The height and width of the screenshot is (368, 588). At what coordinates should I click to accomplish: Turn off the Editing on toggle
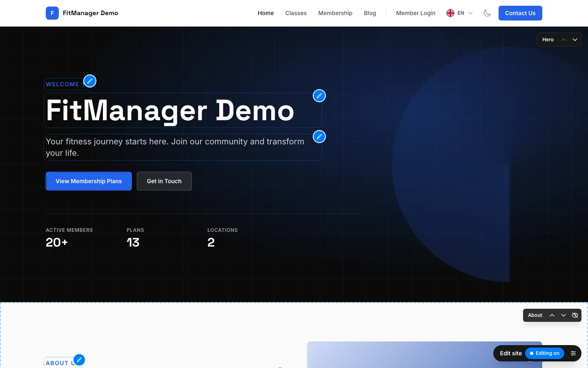[545, 353]
